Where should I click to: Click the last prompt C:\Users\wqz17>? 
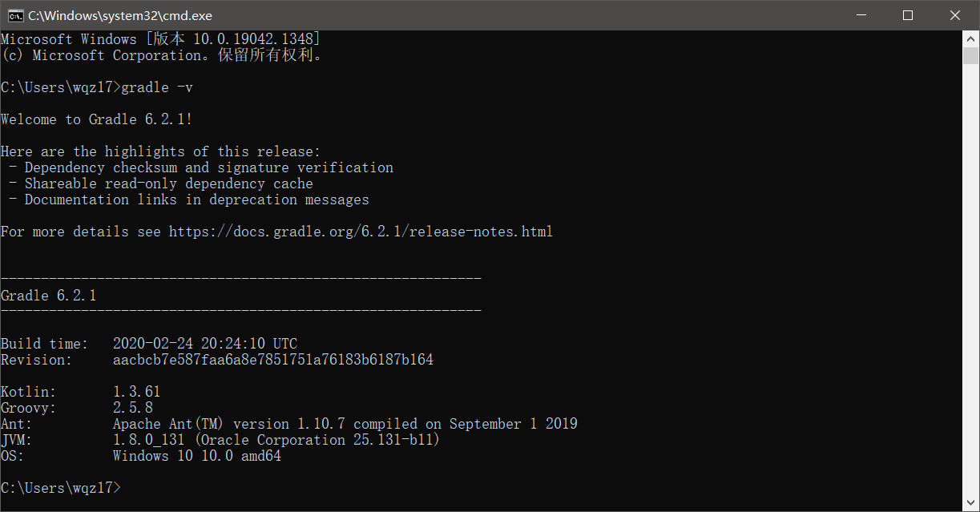61,488
